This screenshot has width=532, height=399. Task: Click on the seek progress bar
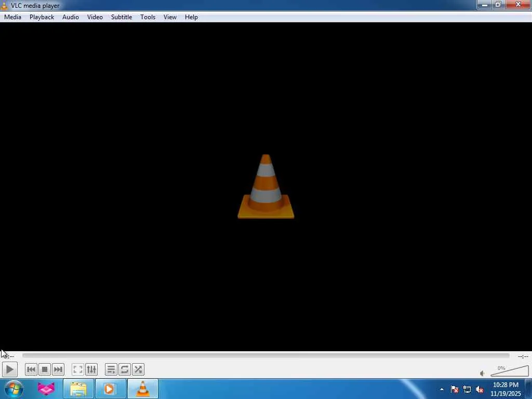265,355
